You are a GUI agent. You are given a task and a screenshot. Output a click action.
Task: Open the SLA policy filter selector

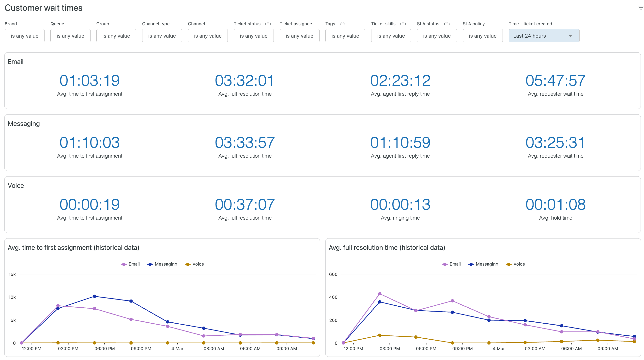pyautogui.click(x=482, y=36)
